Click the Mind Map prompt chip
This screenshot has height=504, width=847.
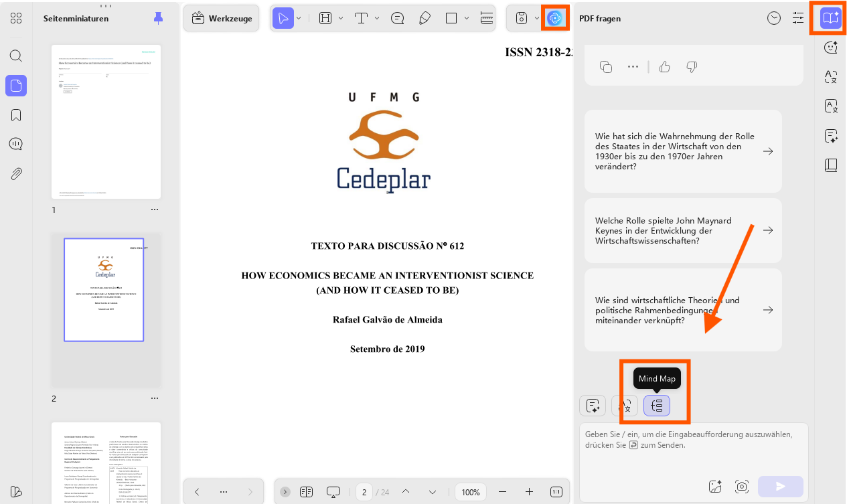pyautogui.click(x=657, y=406)
